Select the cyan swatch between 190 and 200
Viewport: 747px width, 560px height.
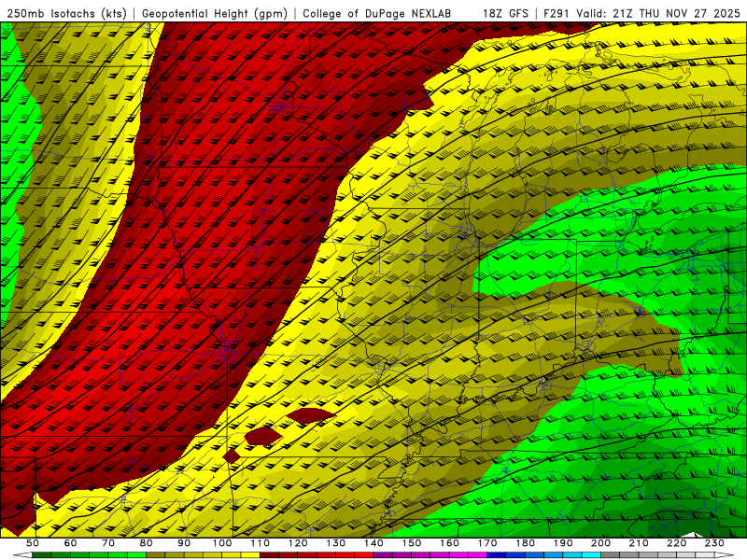[593, 555]
